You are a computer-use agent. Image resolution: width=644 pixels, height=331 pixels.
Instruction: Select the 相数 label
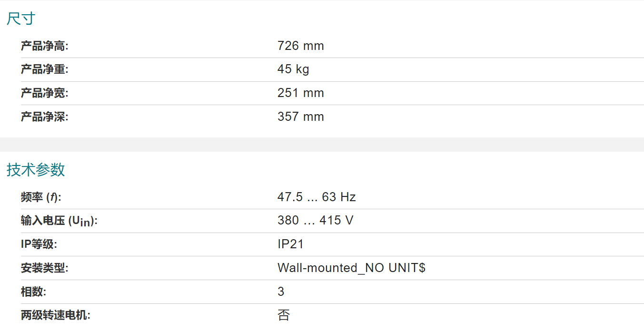click(x=33, y=292)
